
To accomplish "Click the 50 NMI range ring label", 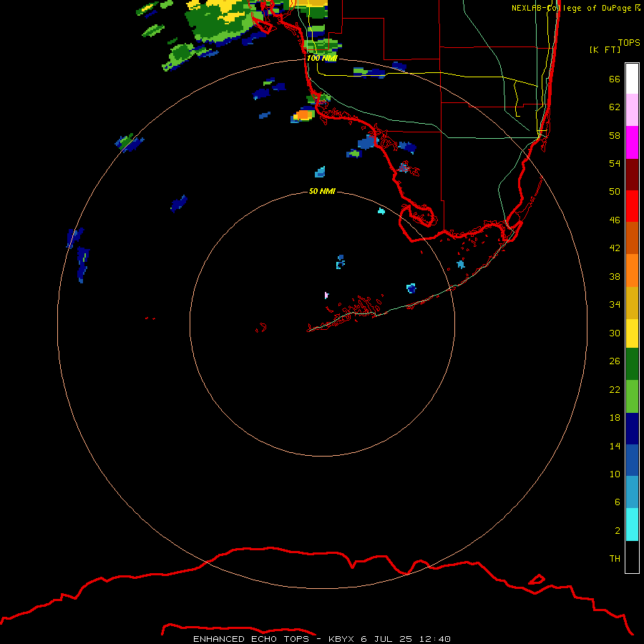I will [x=321, y=191].
